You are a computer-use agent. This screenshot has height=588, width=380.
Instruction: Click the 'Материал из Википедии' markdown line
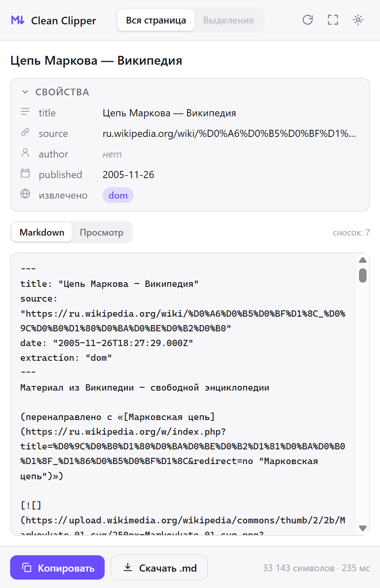click(145, 388)
